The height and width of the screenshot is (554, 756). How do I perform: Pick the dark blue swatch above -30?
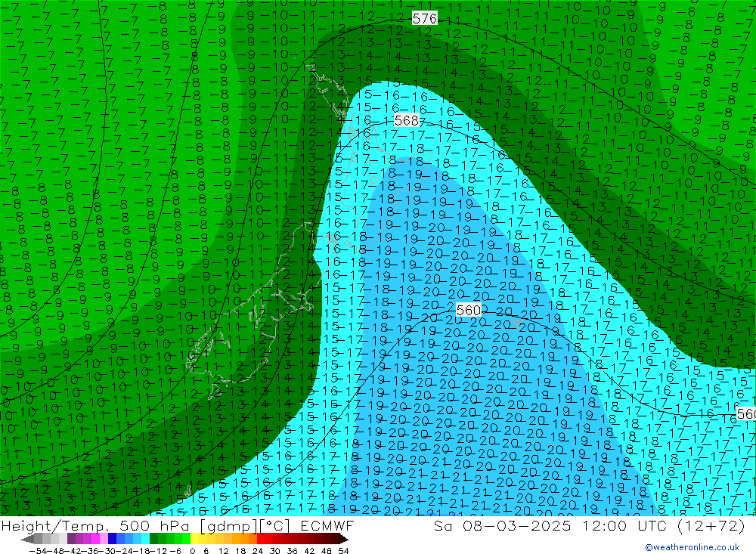112,539
